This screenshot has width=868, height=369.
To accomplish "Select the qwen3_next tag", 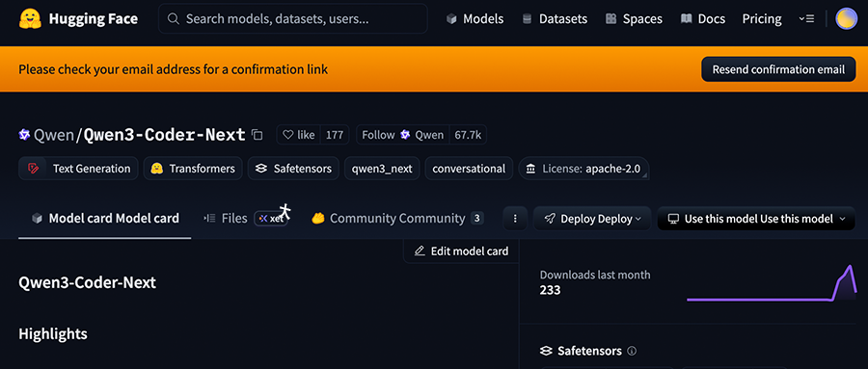I will 382,169.
